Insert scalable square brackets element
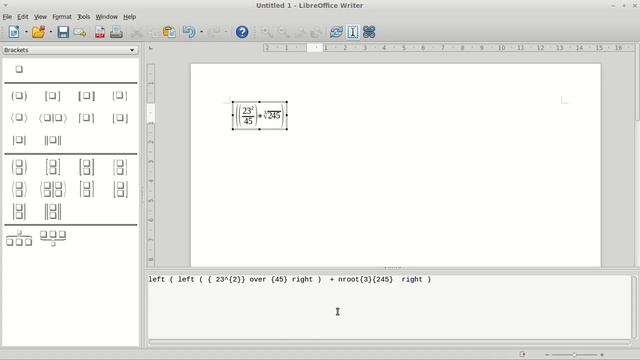The width and height of the screenshot is (640, 360). click(53, 167)
